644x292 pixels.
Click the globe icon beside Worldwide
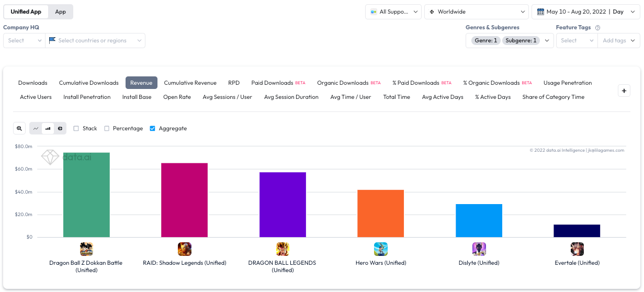pos(432,12)
